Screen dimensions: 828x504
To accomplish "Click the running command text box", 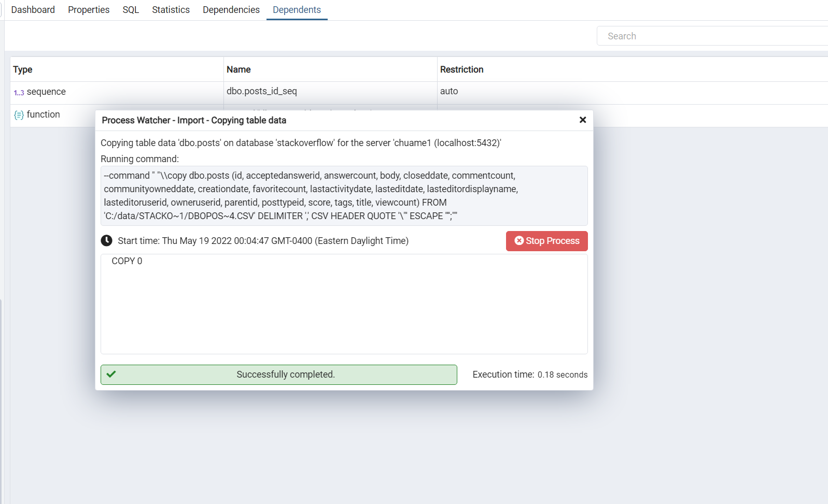I will coord(344,196).
